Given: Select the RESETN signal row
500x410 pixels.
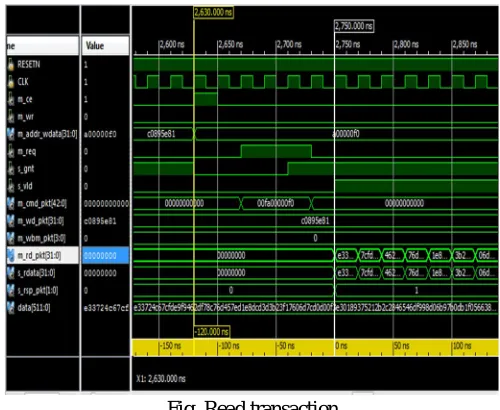Looking at the screenshot, I should point(43,64).
